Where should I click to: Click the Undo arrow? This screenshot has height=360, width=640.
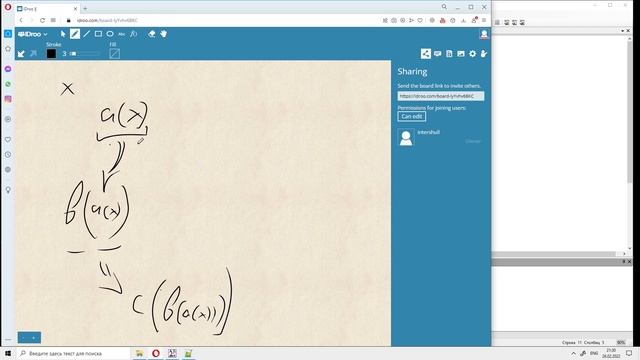coord(21,53)
